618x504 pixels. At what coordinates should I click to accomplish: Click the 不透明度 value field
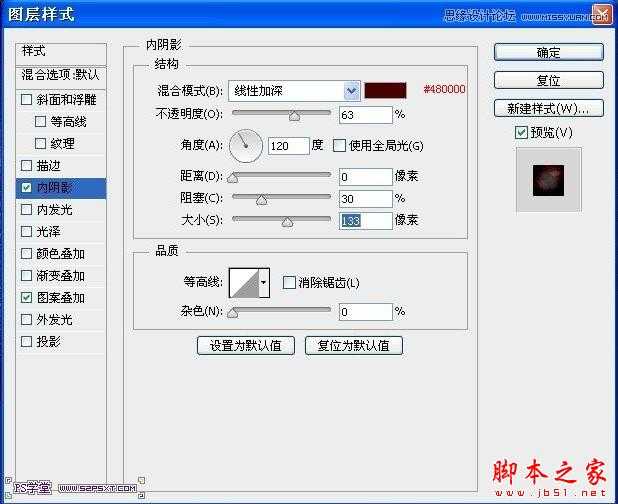(x=366, y=115)
